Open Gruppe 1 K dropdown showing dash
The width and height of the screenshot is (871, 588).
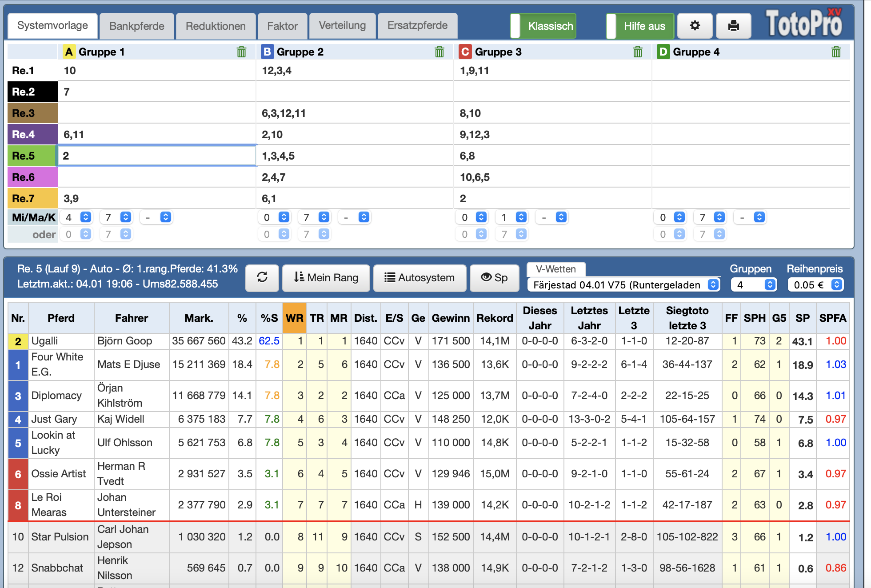point(156,217)
